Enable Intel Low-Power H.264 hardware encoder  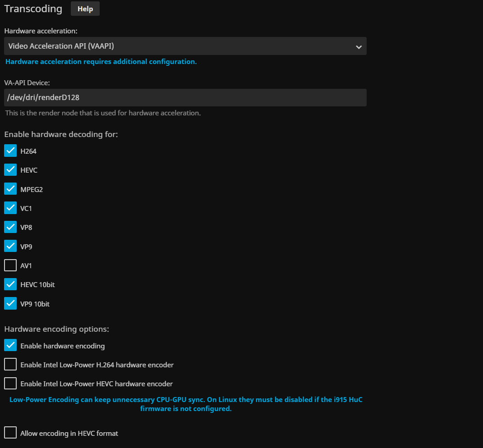10,365
